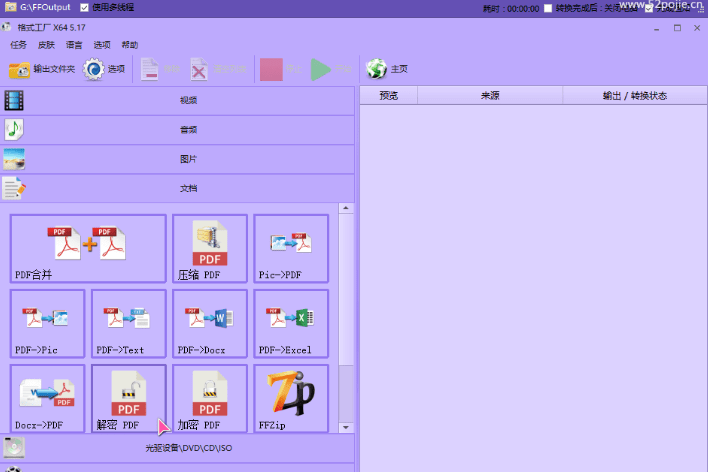Image resolution: width=708 pixels, height=472 pixels.
Task: Expand the 光驱设备\DVD\CD\ISO section
Action: pyautogui.click(x=178, y=449)
